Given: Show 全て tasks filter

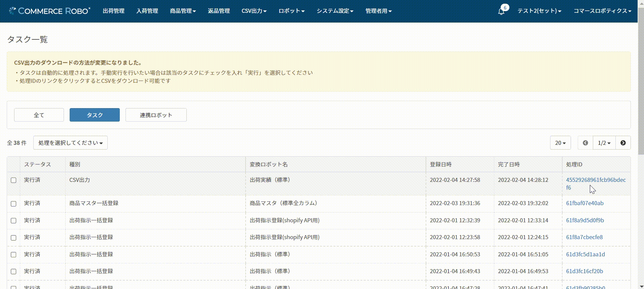Looking at the screenshot, I should tap(39, 115).
